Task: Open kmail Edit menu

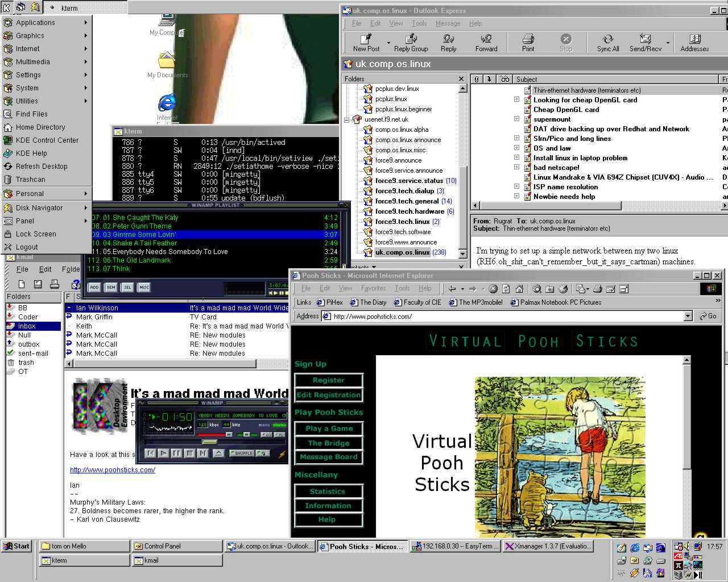Action: (x=45, y=269)
